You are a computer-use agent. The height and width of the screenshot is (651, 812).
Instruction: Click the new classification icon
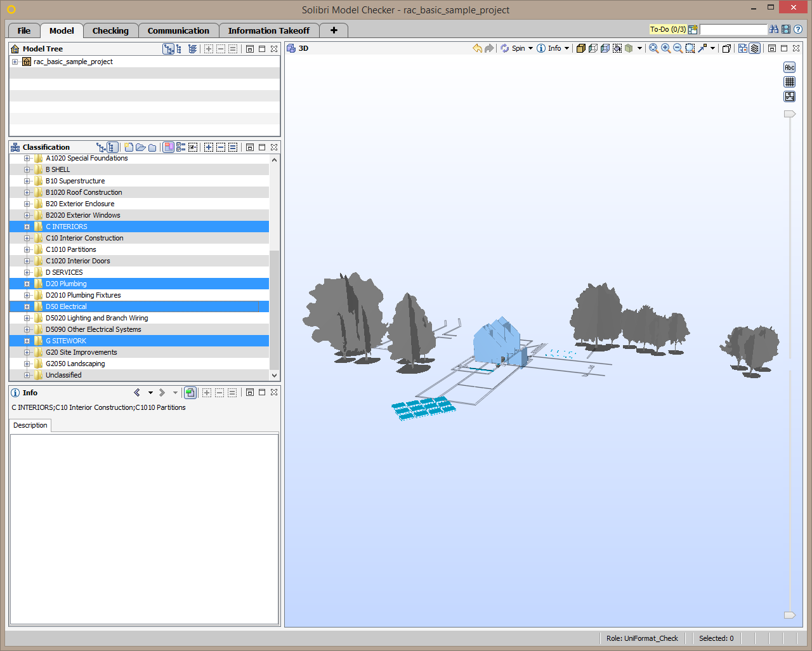pyautogui.click(x=129, y=147)
